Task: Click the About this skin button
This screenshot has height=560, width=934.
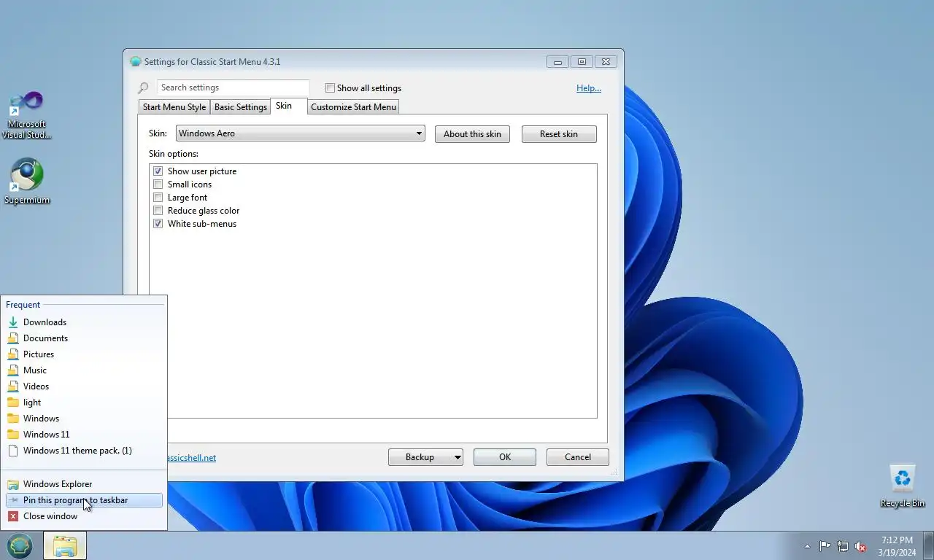Action: click(x=472, y=134)
